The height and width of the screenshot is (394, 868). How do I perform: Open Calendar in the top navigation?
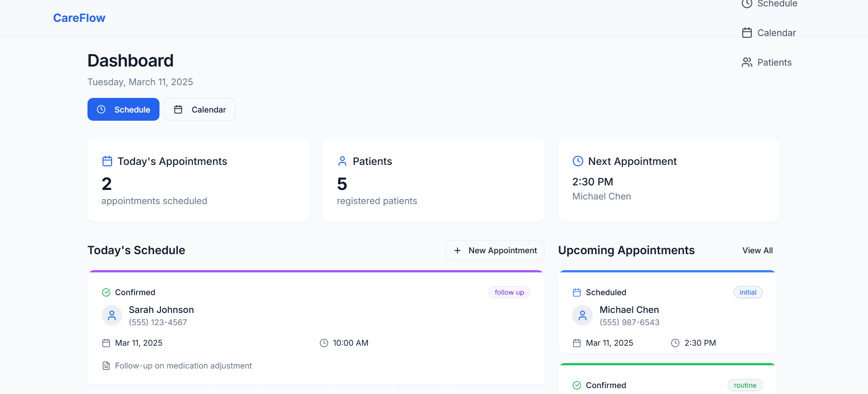click(x=769, y=33)
